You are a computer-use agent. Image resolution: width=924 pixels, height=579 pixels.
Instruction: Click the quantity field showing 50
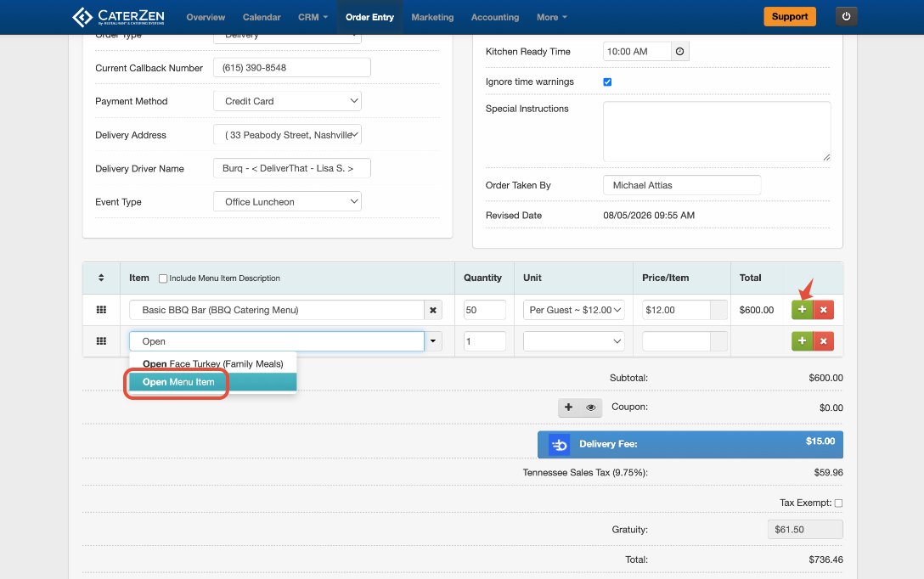[484, 310]
